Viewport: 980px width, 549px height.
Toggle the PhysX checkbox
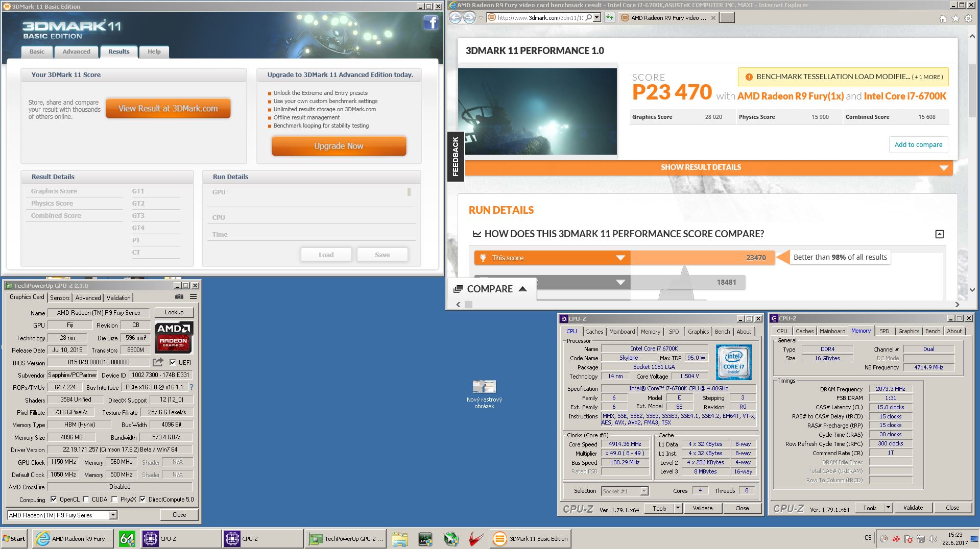[x=114, y=499]
